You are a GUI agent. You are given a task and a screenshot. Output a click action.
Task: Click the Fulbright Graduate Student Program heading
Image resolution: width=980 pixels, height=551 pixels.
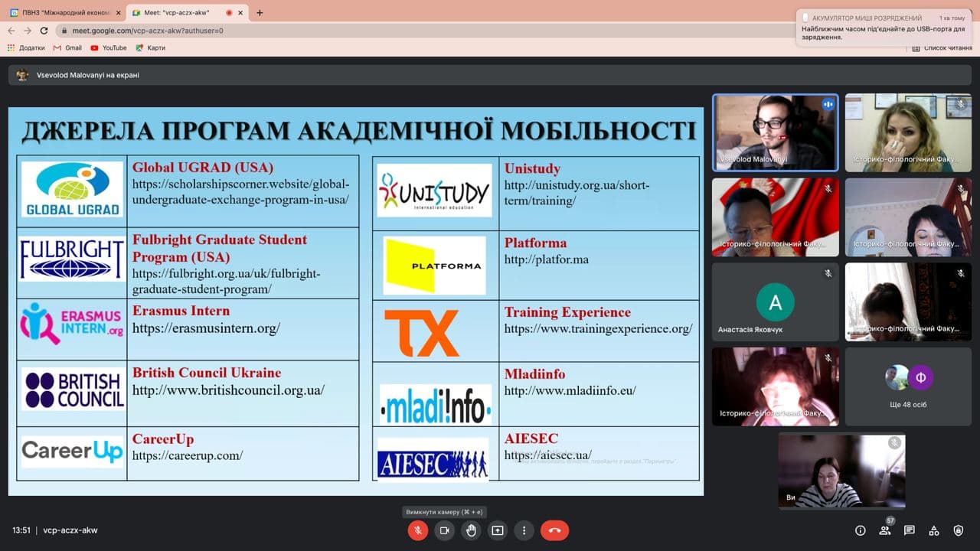220,249
